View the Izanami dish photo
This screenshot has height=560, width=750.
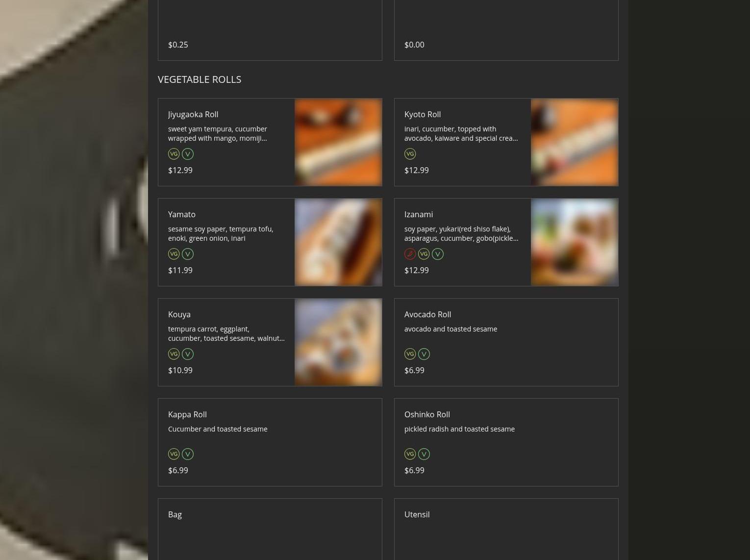575,242
